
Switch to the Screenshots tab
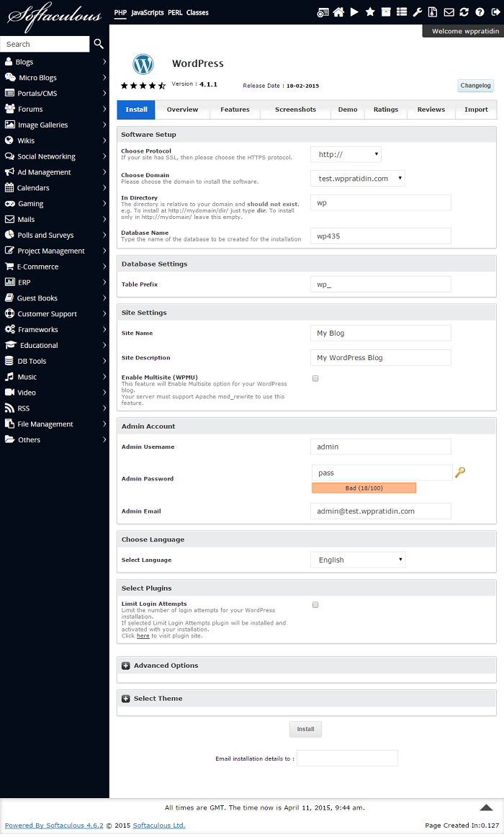tap(295, 109)
